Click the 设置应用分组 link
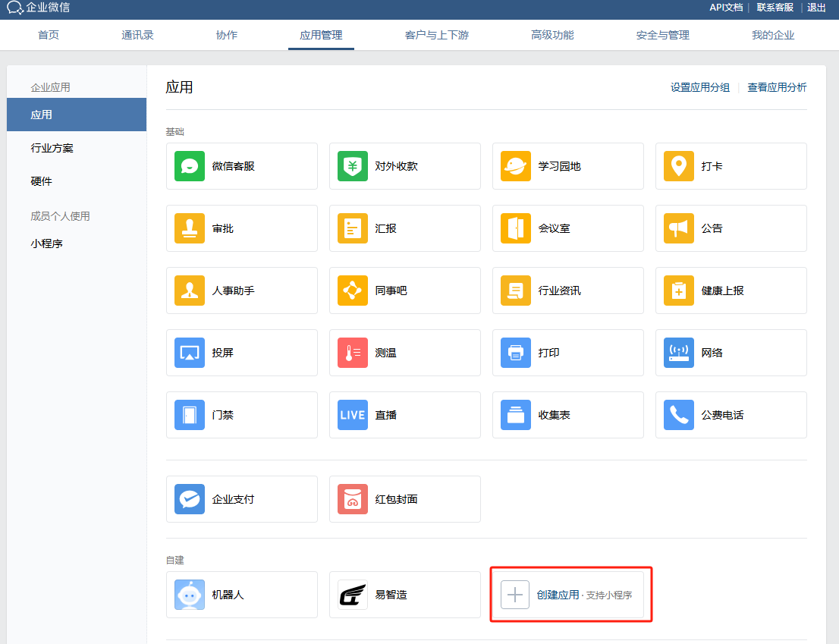Screen dimensions: 839x644 coord(700,87)
